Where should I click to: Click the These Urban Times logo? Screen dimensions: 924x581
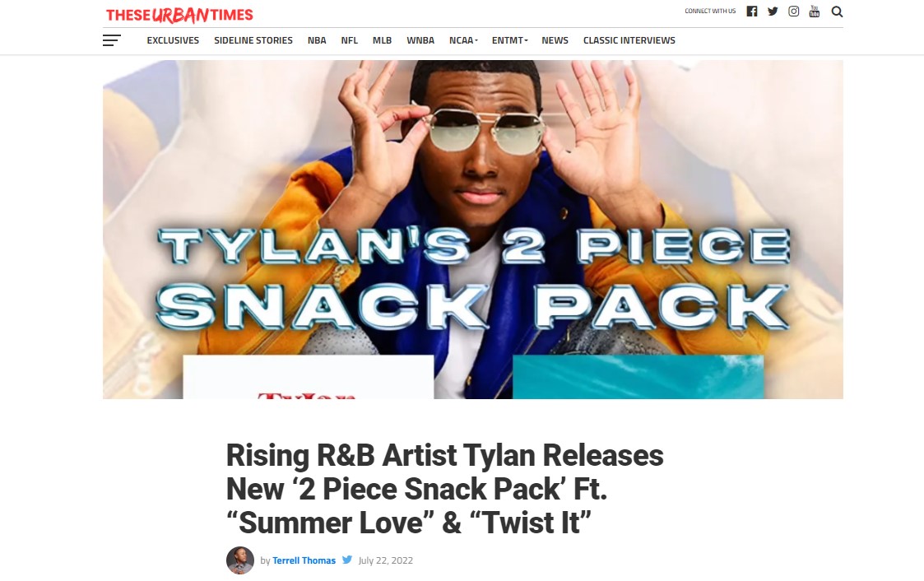point(179,15)
